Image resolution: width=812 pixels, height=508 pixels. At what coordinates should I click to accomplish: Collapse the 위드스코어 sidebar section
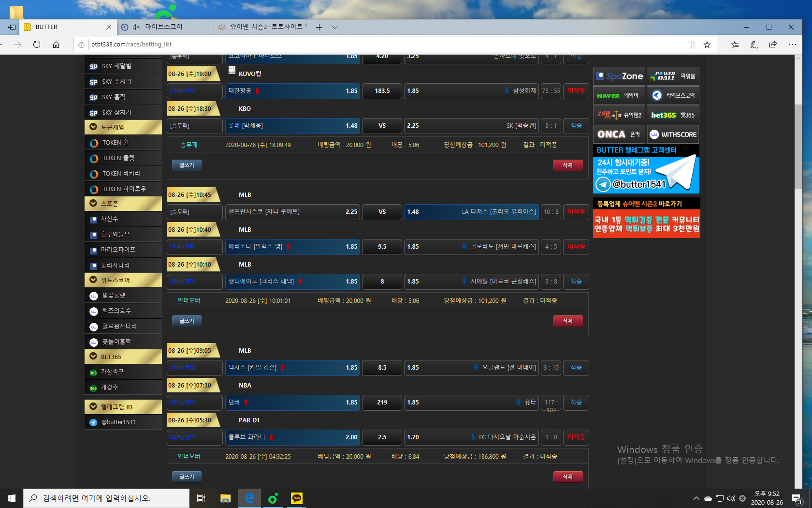(93, 280)
